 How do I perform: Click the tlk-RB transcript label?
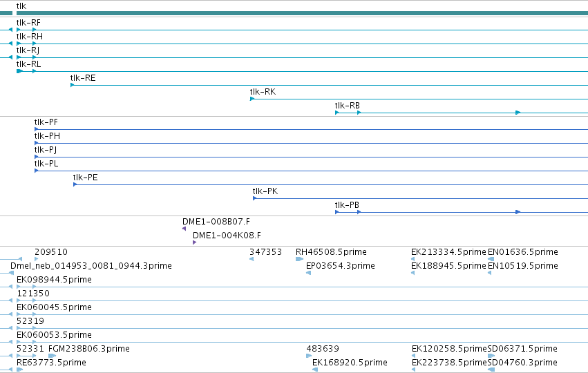tap(348, 106)
